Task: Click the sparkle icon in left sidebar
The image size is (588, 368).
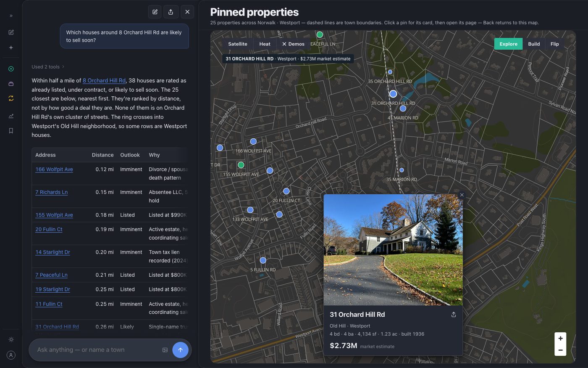Action: pyautogui.click(x=11, y=48)
